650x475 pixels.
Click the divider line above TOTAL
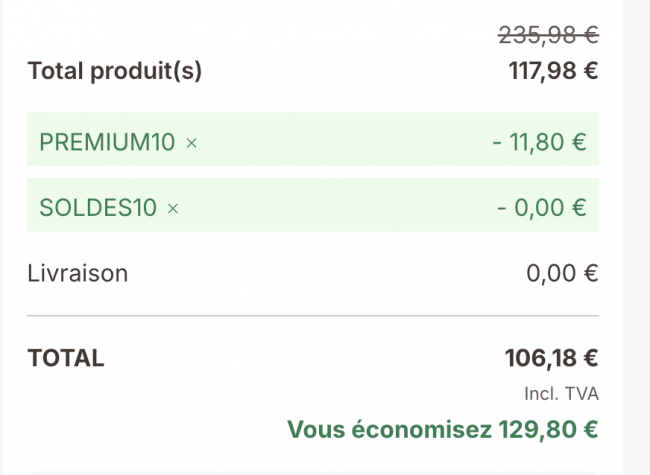313,316
